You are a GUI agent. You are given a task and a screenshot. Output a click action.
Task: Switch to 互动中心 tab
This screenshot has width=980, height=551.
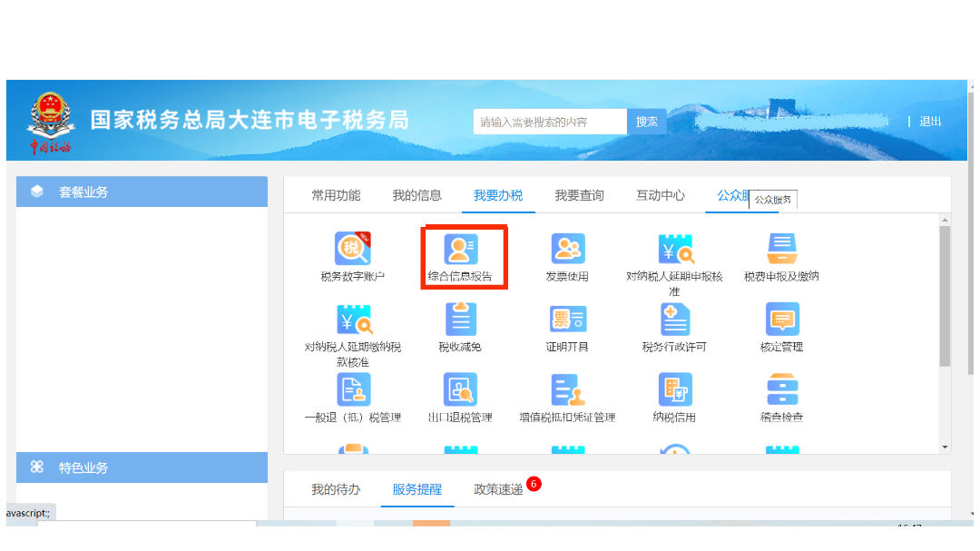(x=661, y=195)
